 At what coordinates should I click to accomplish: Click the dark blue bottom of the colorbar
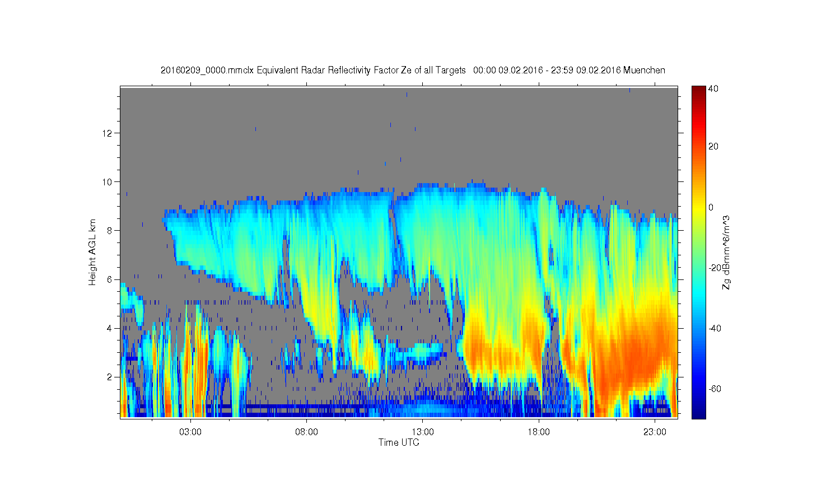(x=698, y=413)
